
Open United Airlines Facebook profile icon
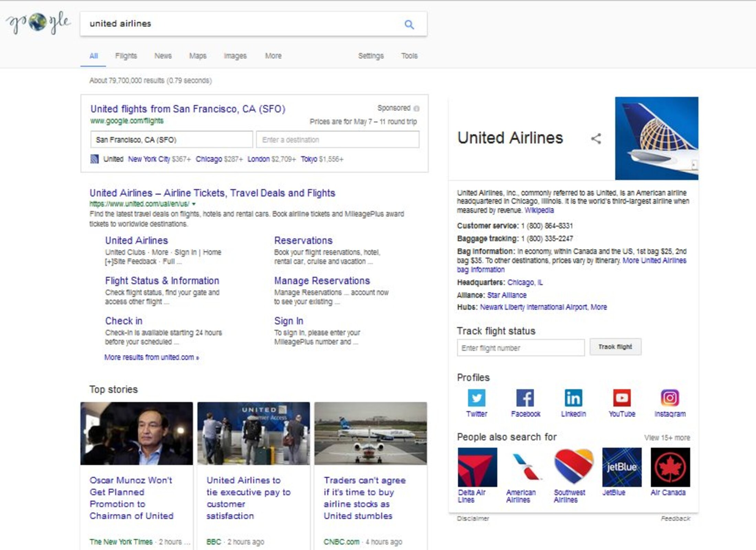[525, 398]
